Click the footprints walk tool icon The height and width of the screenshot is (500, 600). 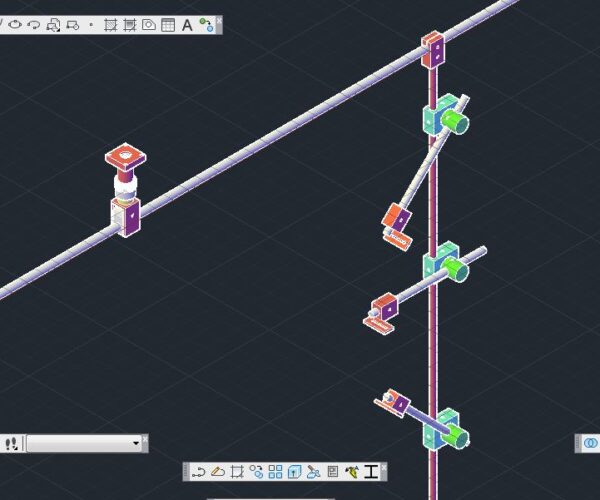click(12, 443)
